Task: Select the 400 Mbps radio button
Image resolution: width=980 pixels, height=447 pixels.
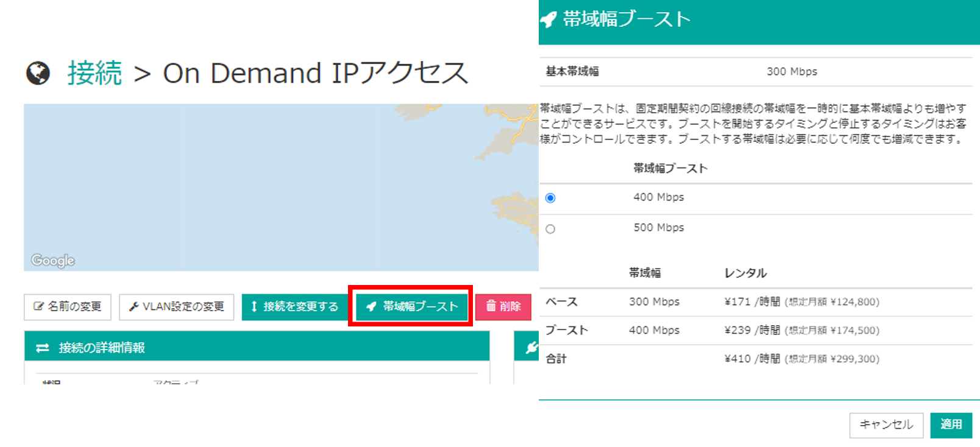Action: click(x=550, y=198)
